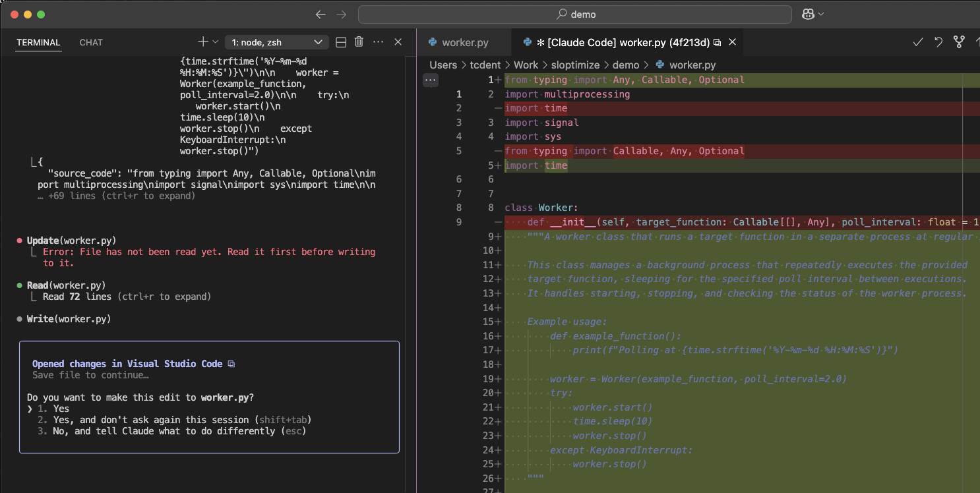The width and height of the screenshot is (980, 493).
Task: Close the Claude Code worker.py diff tab
Action: coord(732,42)
